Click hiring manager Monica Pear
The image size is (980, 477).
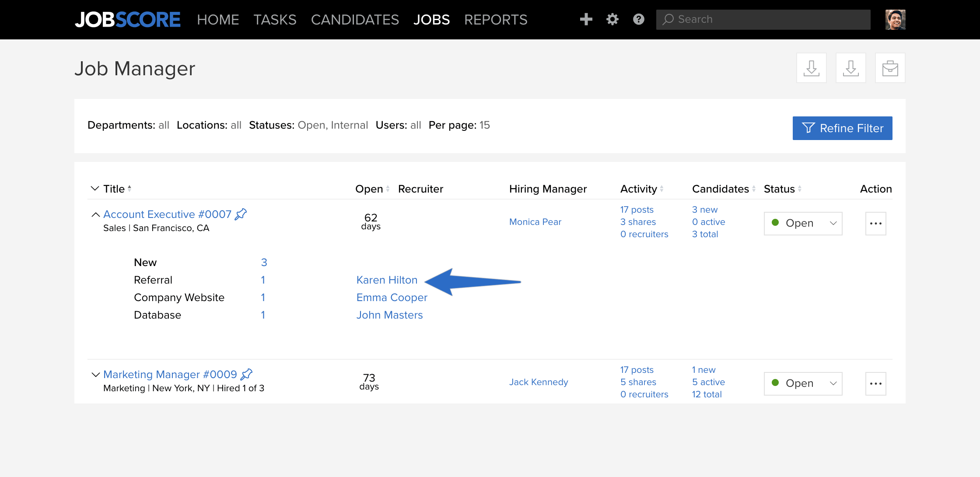(535, 222)
